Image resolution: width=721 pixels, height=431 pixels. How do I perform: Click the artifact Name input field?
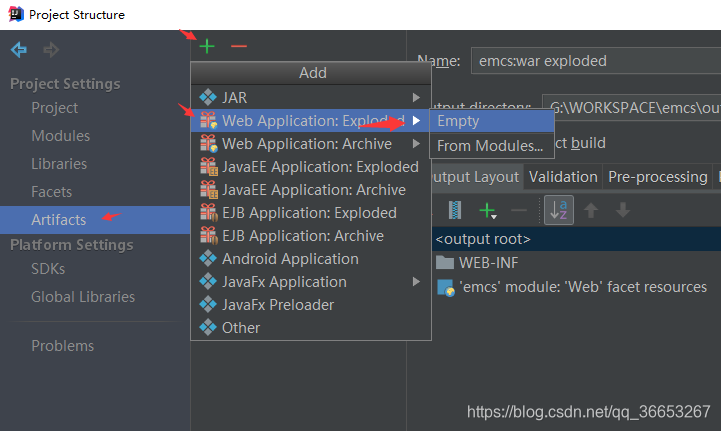[x=596, y=61]
